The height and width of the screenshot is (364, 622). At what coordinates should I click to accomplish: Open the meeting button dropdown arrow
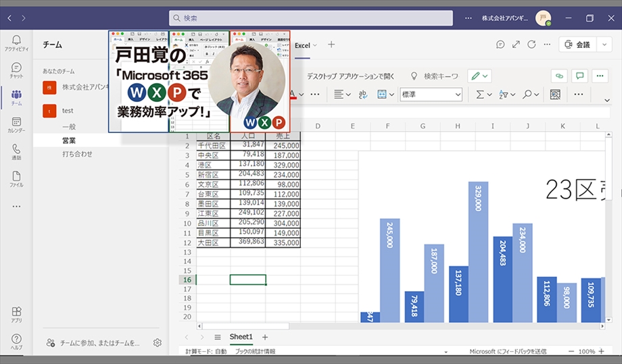[x=604, y=45]
